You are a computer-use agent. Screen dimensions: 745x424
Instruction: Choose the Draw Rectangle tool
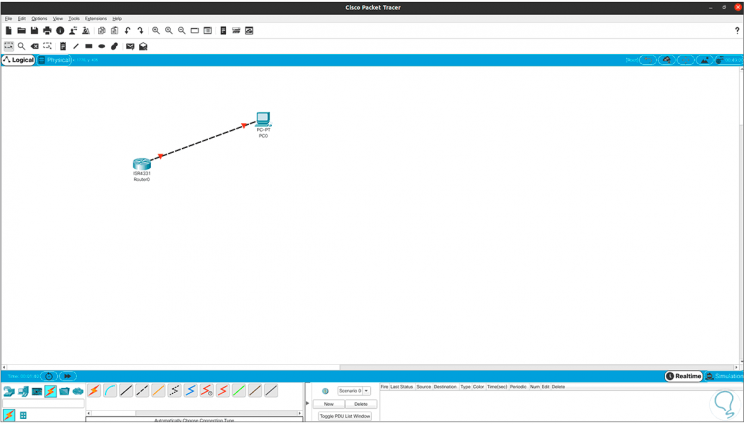click(x=88, y=46)
